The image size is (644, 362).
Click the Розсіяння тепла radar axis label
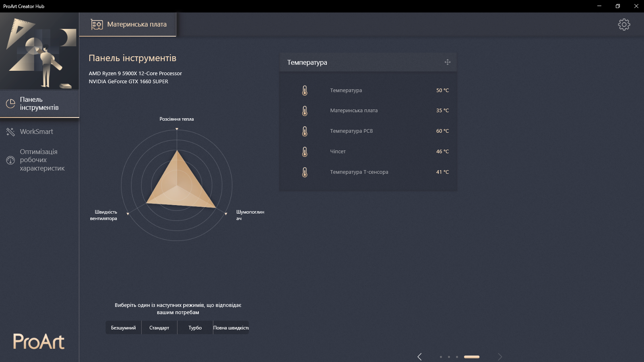click(177, 119)
